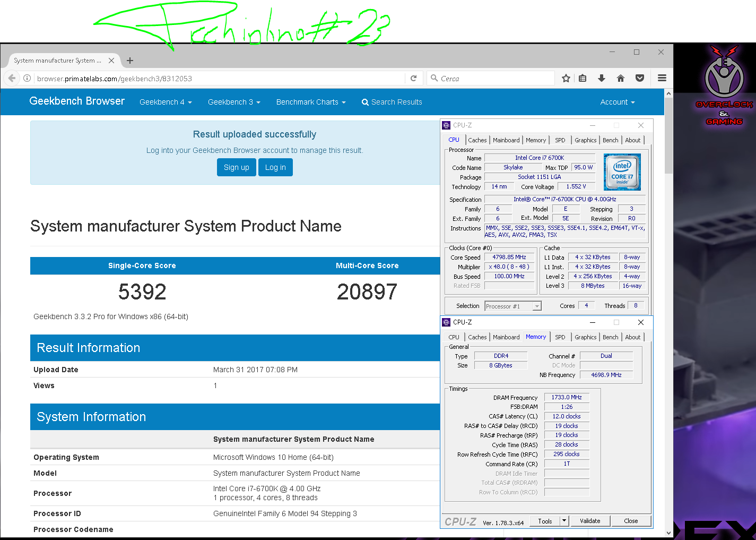
Task: Click the Intel Core i7 logo in CPU-Z
Action: click(622, 172)
